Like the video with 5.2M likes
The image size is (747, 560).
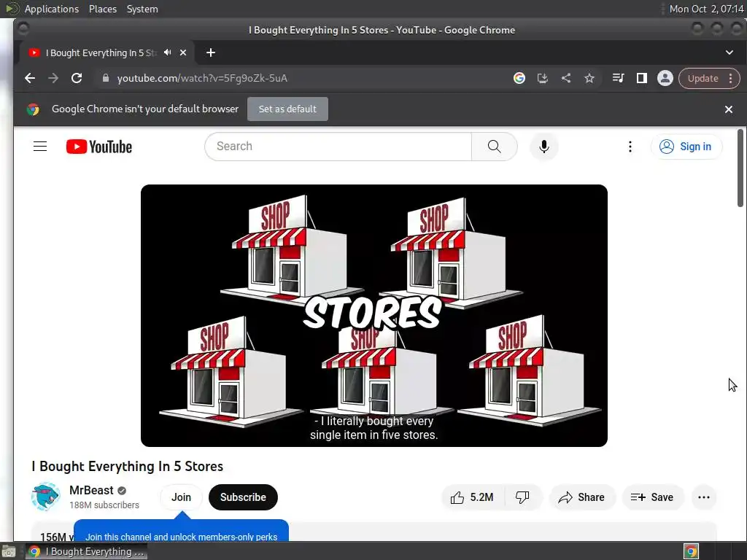click(472, 497)
